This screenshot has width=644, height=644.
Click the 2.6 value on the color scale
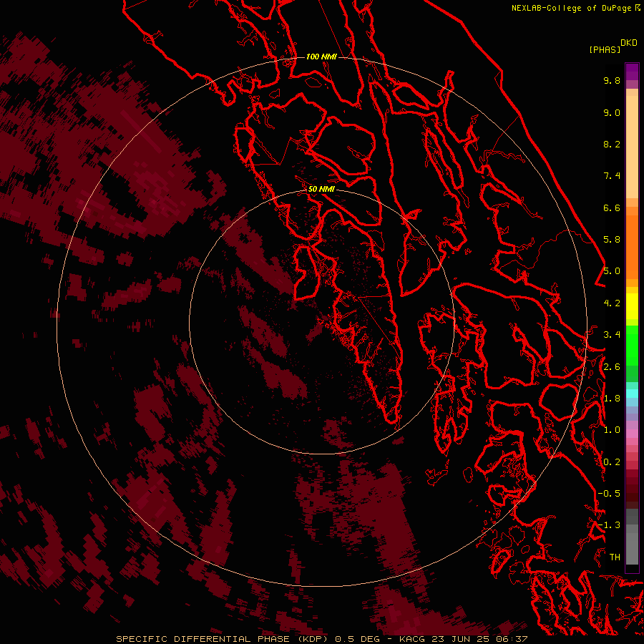(x=612, y=367)
